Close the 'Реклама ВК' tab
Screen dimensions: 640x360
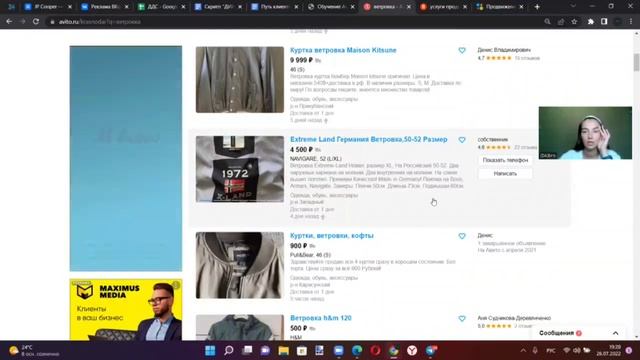pyautogui.click(x=127, y=7)
